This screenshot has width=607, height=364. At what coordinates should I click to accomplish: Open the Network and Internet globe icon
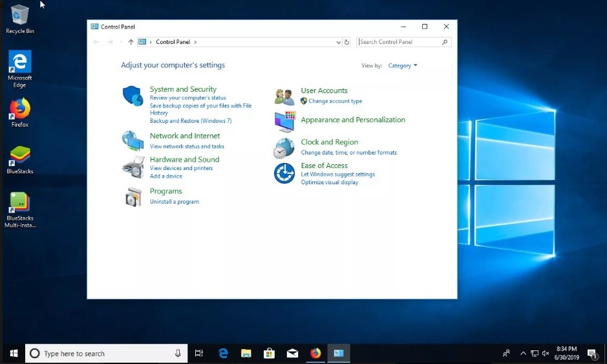tap(133, 140)
